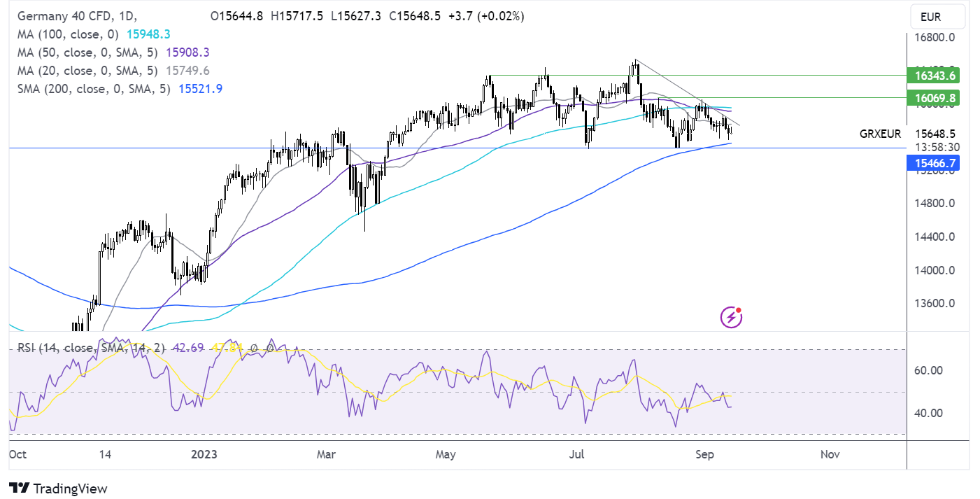This screenshot has width=980, height=499.
Task: Click the blue 15466.7 price label
Action: (935, 163)
